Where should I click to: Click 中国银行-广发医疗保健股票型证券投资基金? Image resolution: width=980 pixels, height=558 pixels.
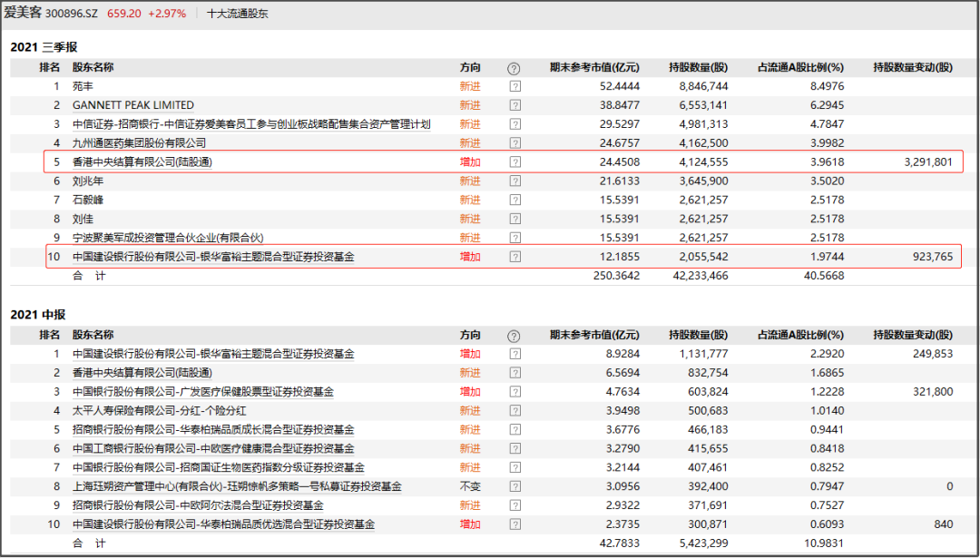(203, 392)
